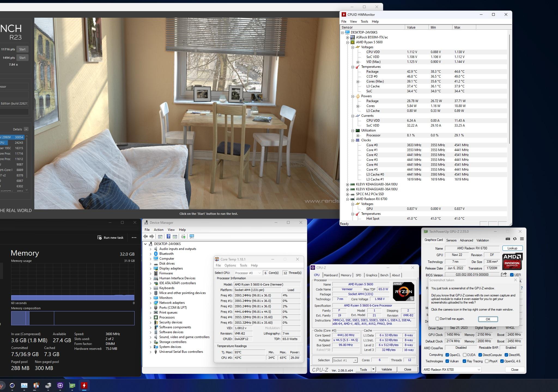This screenshot has width=558, height=392.
Task: Switch to the Mainboard tab in CPU-Z
Action: (331, 275)
